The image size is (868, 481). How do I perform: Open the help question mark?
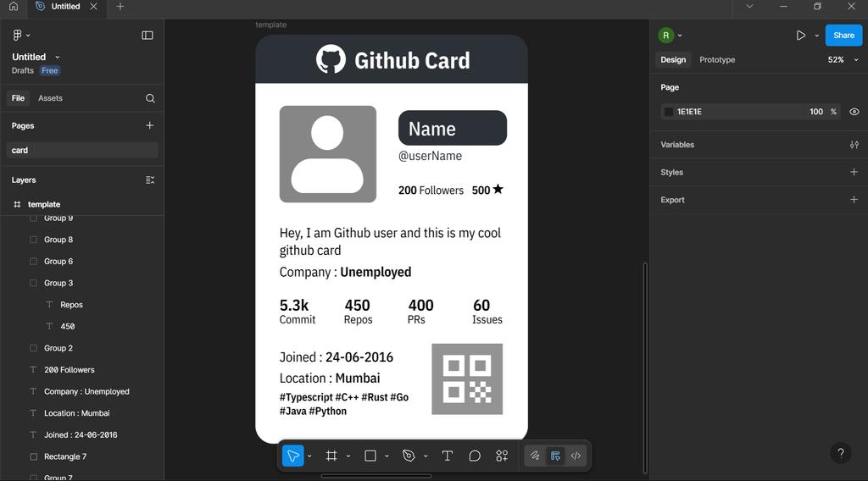point(840,453)
